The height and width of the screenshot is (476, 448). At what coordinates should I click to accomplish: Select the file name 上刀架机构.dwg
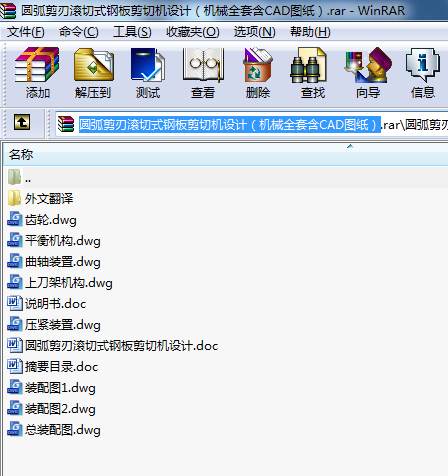pos(69,283)
